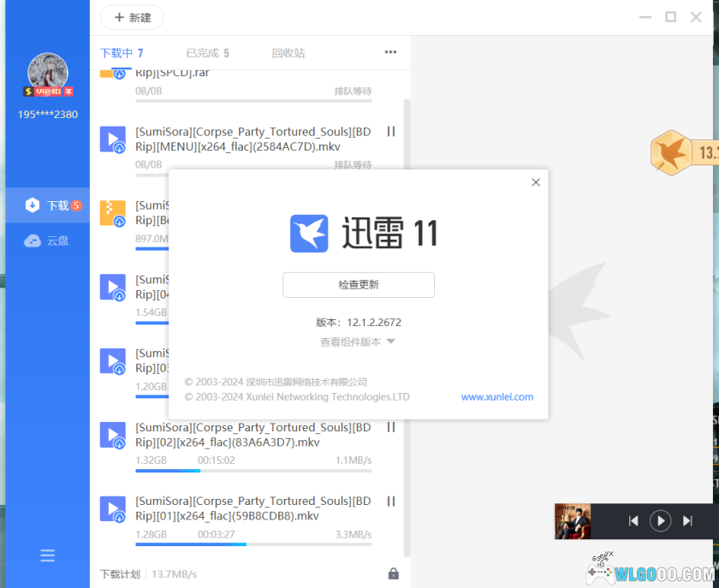
Task: Open the hamburger menu at bottom left
Action: [47, 555]
